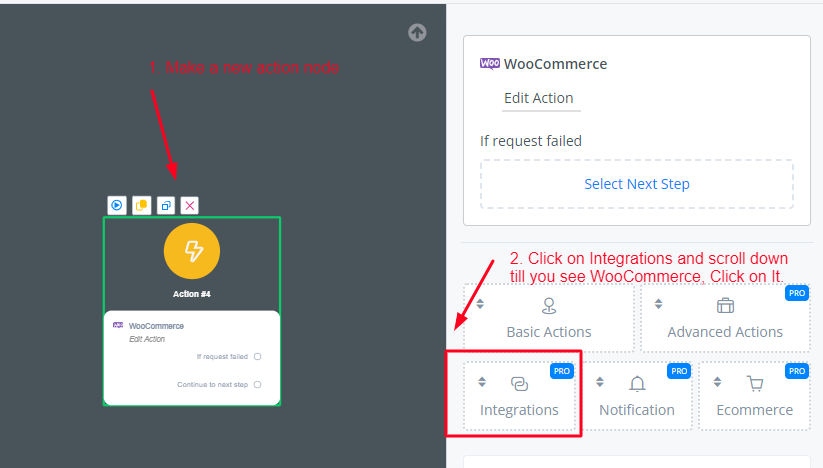Click the yellow lightning bolt action icon
Viewport: 823px width, 468px height.
pos(192,251)
